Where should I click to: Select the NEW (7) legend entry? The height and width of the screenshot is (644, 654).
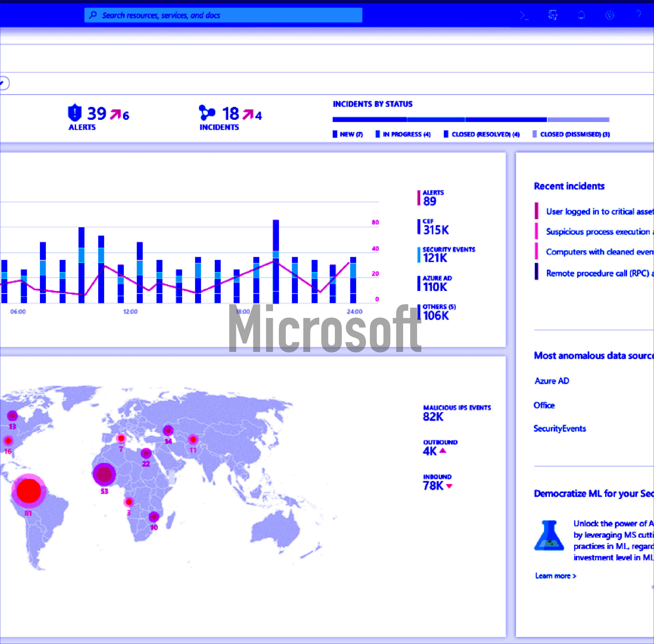pyautogui.click(x=348, y=134)
